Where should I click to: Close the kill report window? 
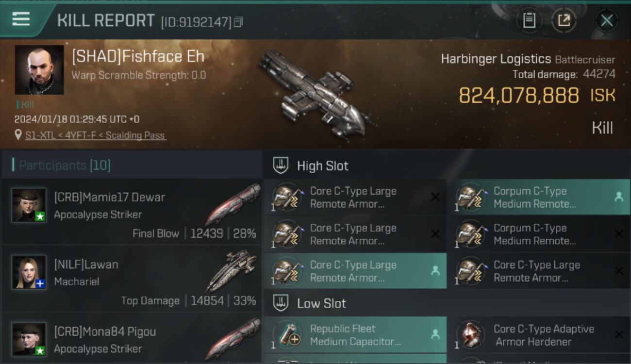(607, 20)
